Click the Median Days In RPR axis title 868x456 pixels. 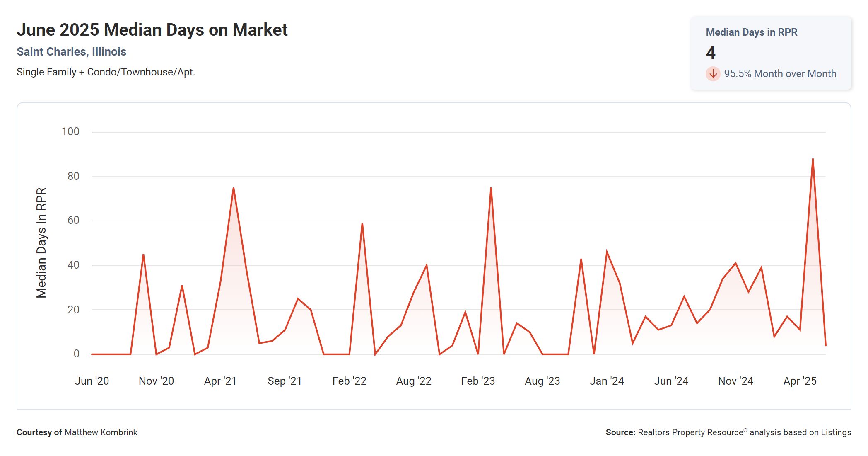(x=41, y=243)
